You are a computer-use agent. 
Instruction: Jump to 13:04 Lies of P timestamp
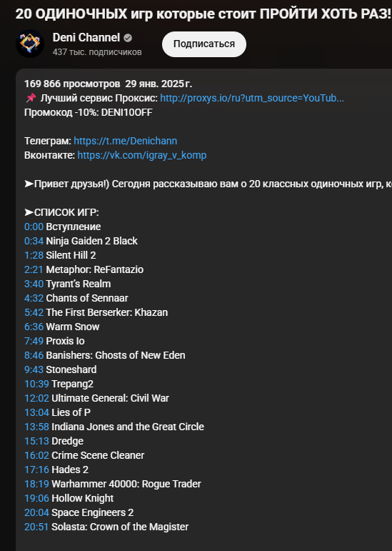tap(36, 412)
